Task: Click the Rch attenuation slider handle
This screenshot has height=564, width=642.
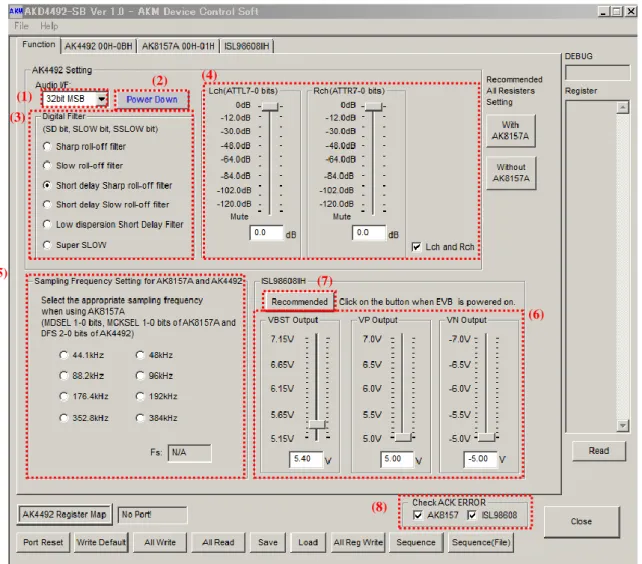Action: (x=373, y=106)
